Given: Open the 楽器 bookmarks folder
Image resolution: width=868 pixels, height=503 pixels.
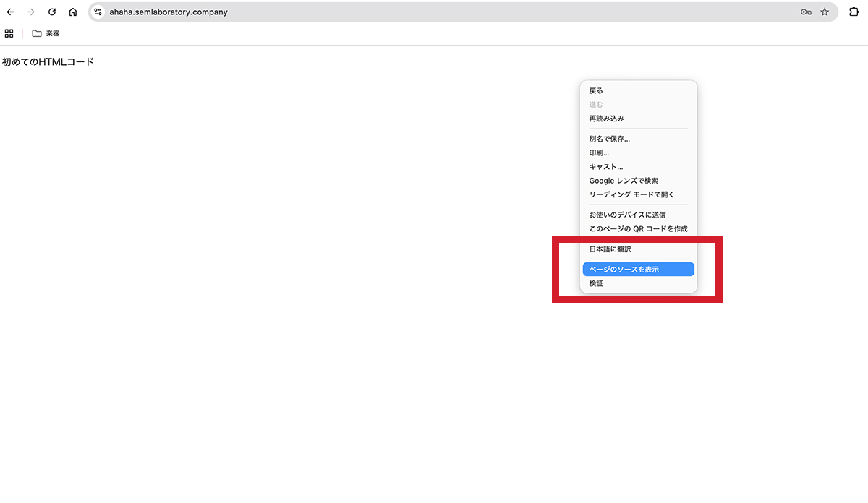Looking at the screenshot, I should coord(45,33).
